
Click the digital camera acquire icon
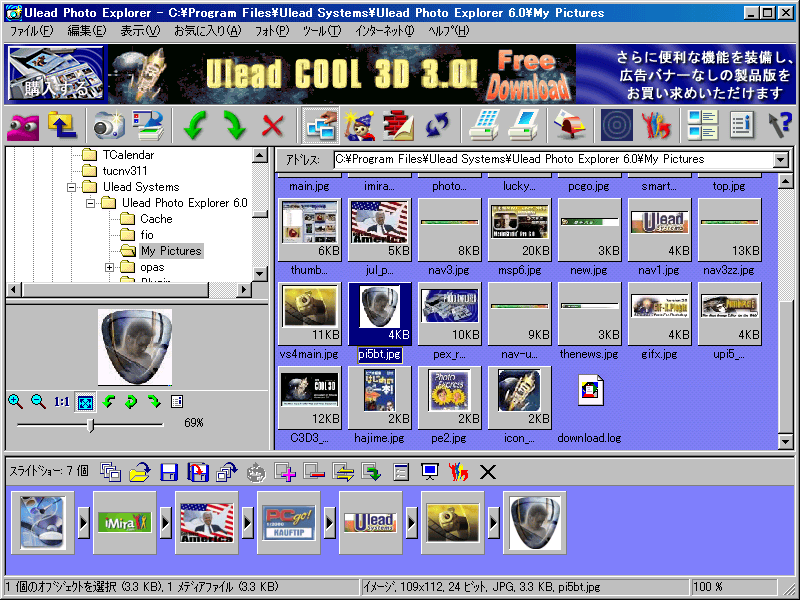click(109, 124)
